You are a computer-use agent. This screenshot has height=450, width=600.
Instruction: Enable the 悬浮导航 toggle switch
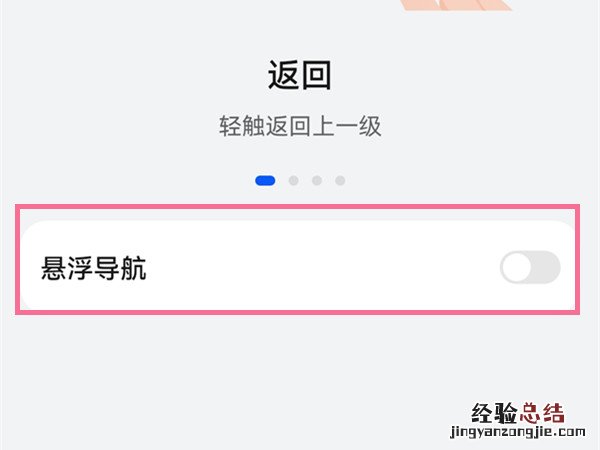[530, 268]
